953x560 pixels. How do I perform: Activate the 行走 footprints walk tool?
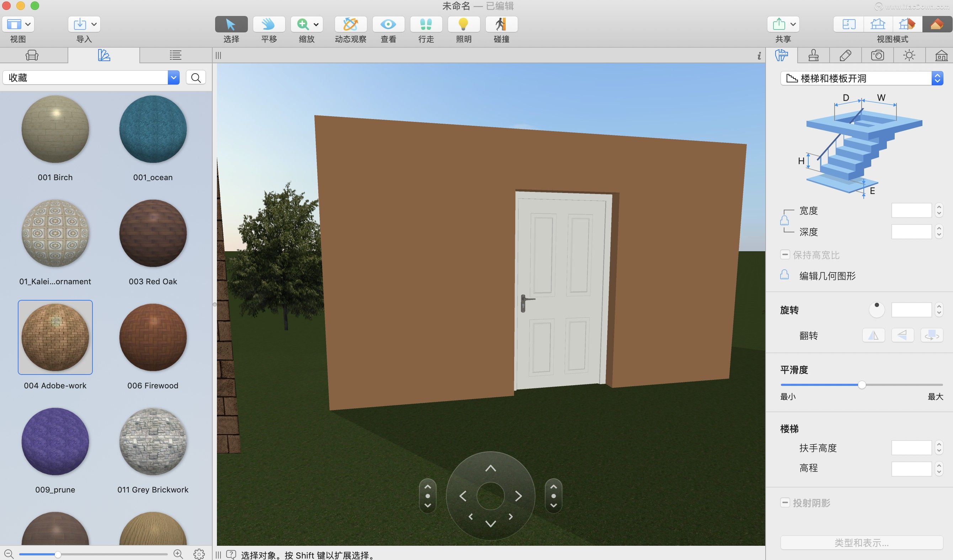tap(426, 24)
